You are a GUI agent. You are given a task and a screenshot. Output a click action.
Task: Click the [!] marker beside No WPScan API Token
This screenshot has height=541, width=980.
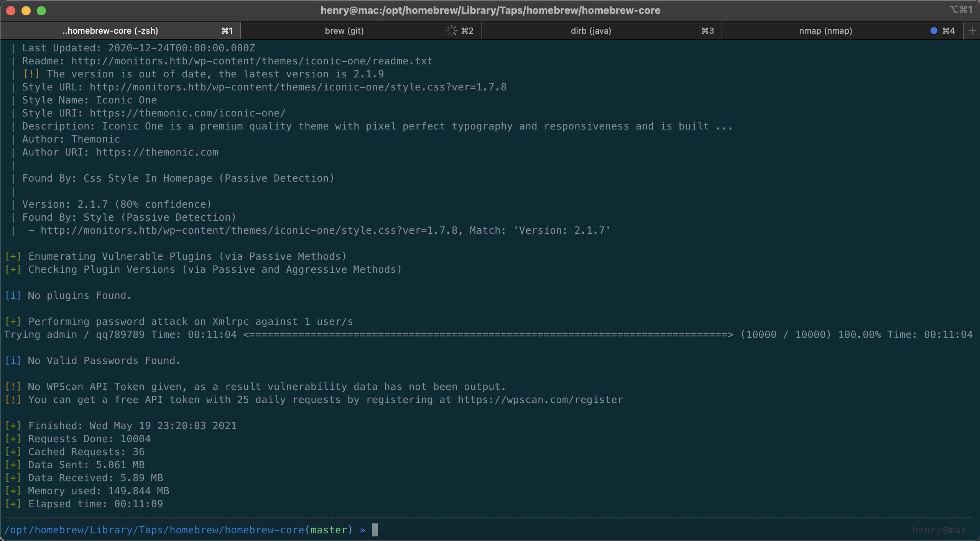click(x=13, y=387)
